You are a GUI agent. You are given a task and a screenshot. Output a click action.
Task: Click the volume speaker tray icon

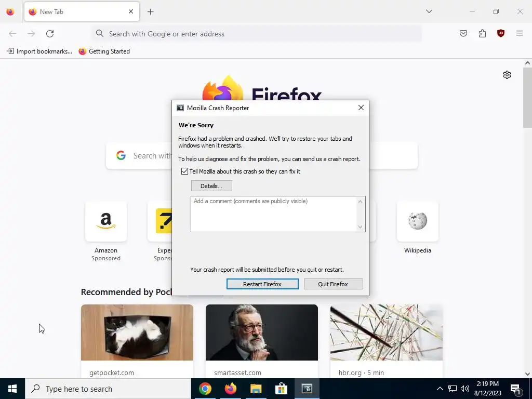pos(465,389)
